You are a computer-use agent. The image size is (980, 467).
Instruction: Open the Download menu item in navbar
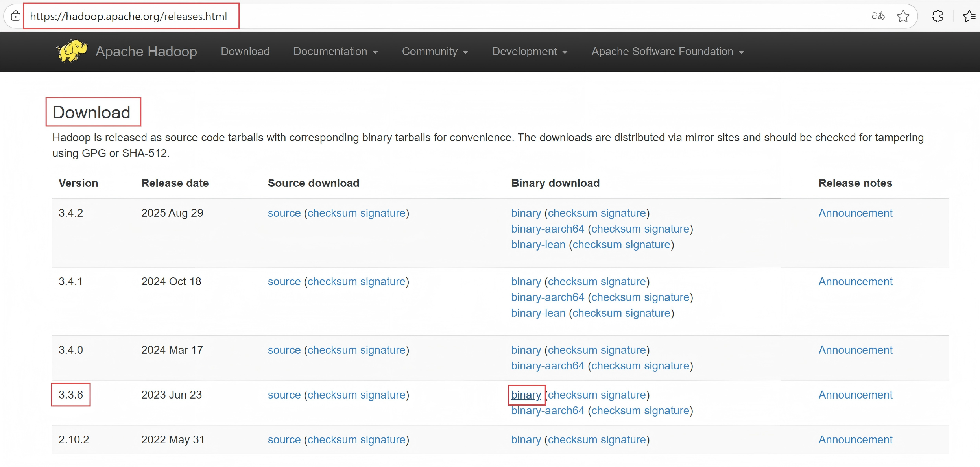click(x=245, y=51)
